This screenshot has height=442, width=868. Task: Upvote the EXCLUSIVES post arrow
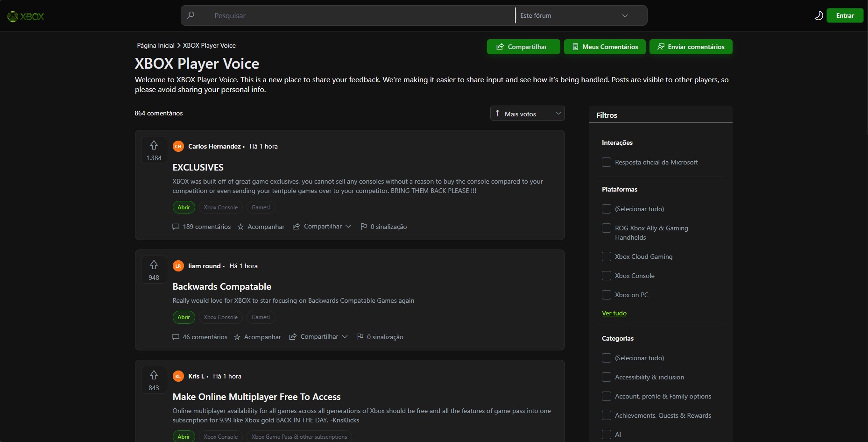coord(154,145)
